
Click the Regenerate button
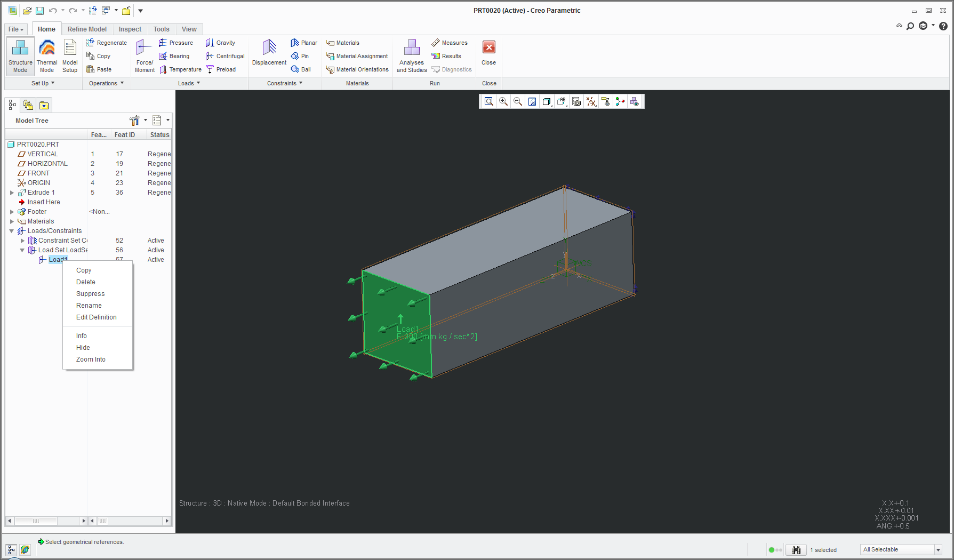(x=107, y=43)
